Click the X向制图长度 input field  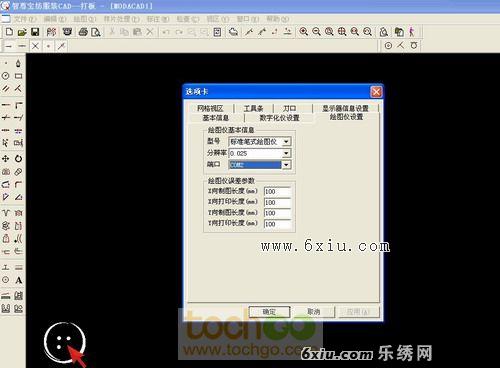(277, 192)
